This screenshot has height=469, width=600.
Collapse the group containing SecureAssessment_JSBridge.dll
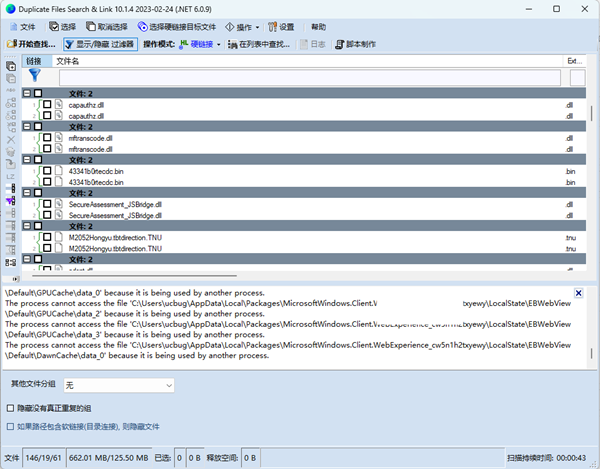click(27, 192)
